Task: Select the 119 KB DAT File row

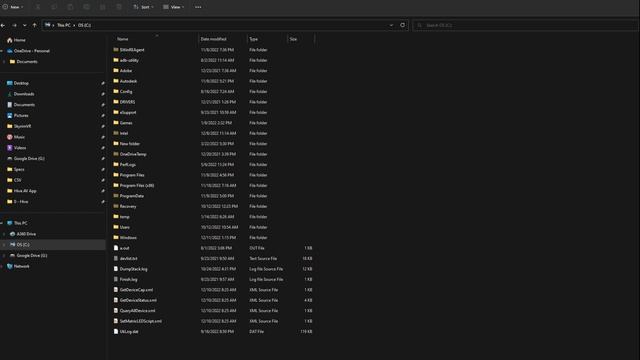Action: (x=213, y=332)
